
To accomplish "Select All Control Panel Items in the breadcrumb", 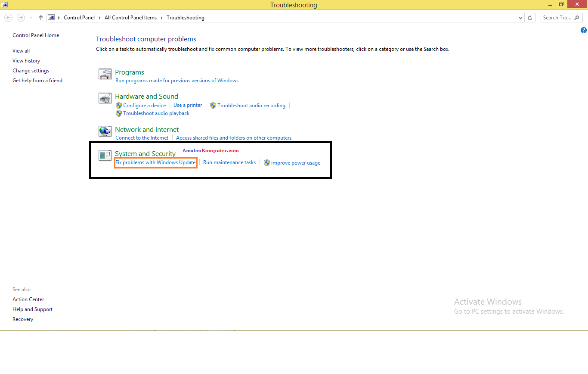I will click(130, 18).
